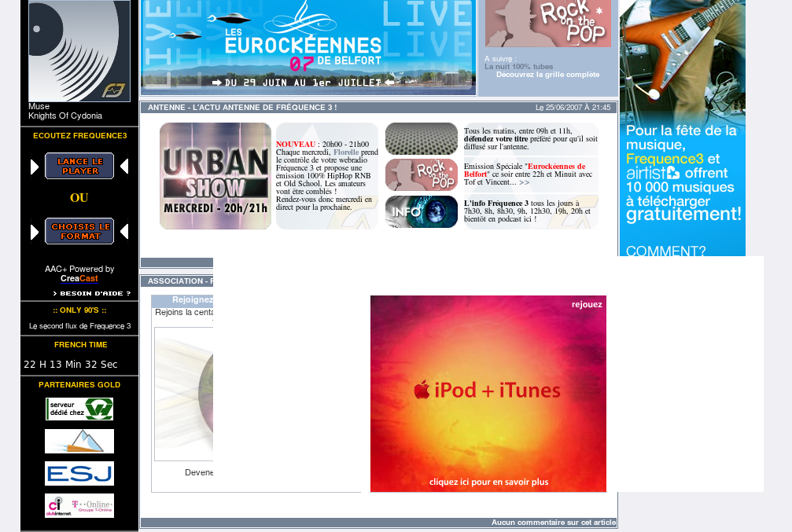This screenshot has width=792, height=532.
Task: Click Découvrez la grille complète link
Action: coord(547,75)
